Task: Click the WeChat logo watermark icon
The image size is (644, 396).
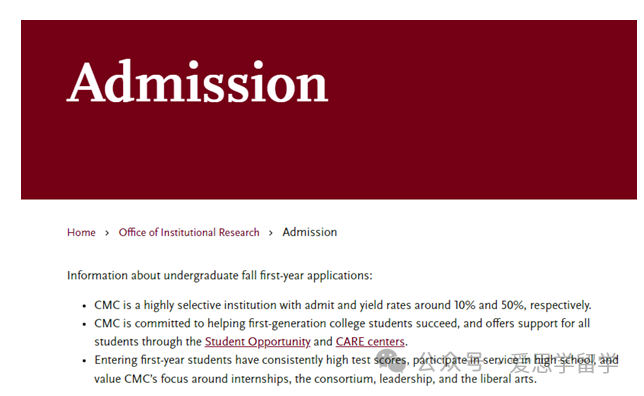Action: (x=391, y=361)
